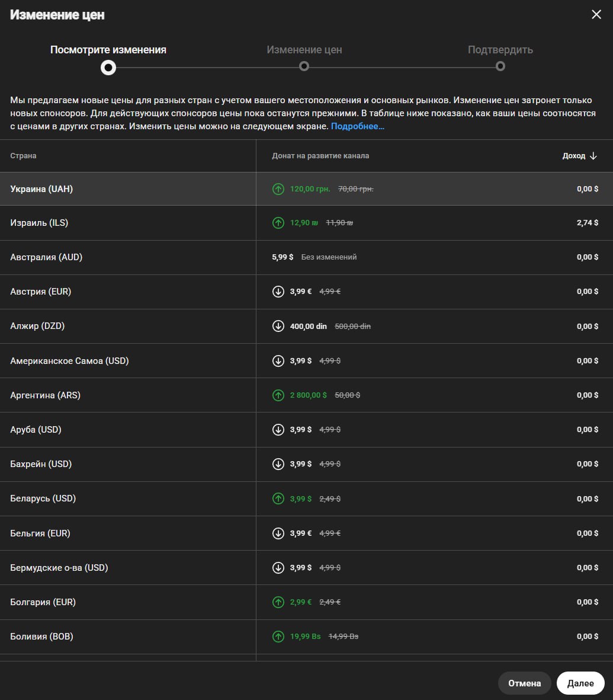Select the Аргентина (ARS) row
The height and width of the screenshot is (700, 613).
point(307,395)
